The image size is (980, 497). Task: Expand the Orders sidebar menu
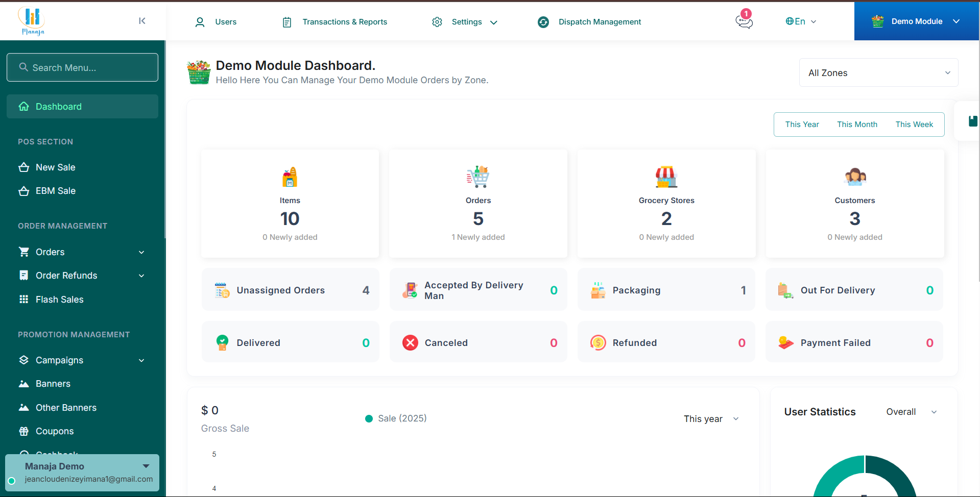[x=82, y=252]
